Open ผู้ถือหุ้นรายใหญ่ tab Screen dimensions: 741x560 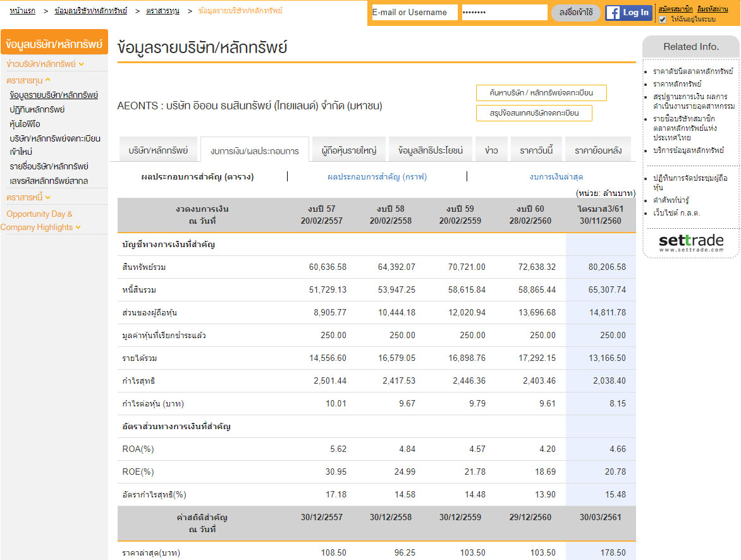point(349,150)
